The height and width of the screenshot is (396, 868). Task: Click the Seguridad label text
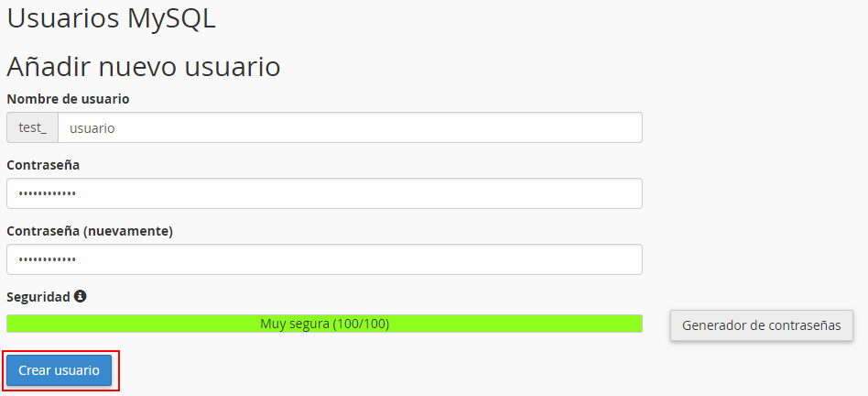(x=38, y=297)
